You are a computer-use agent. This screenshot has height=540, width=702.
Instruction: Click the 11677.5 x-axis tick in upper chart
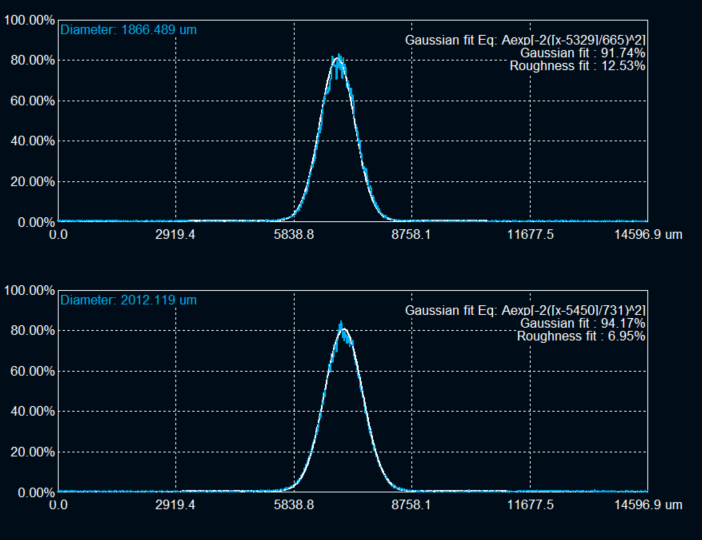[x=529, y=236]
